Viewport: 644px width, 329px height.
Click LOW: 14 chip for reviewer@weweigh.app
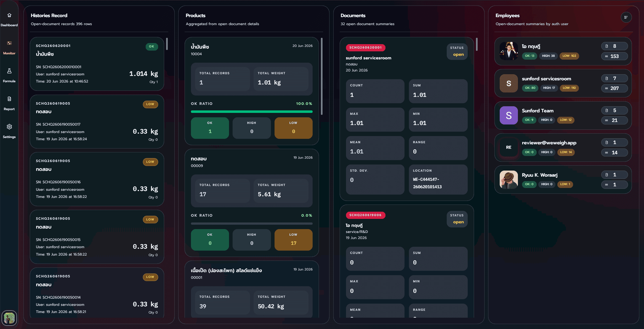pos(566,152)
